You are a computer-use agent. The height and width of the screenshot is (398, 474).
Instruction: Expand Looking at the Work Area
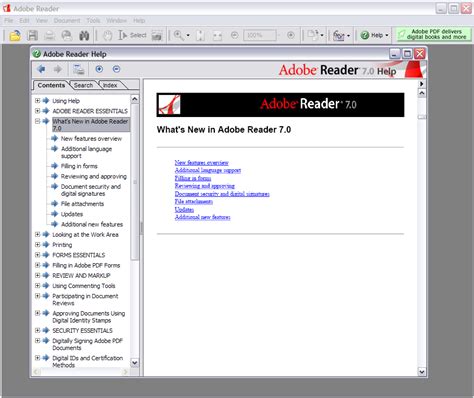coord(38,235)
